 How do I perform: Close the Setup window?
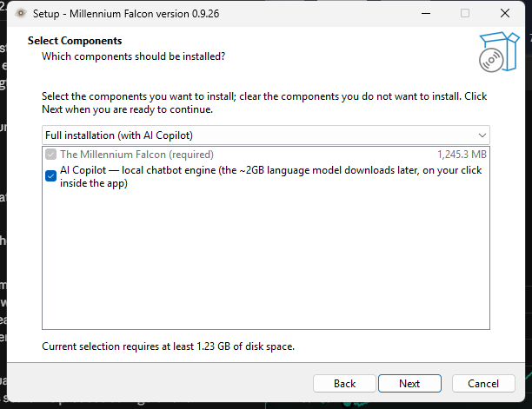point(505,14)
